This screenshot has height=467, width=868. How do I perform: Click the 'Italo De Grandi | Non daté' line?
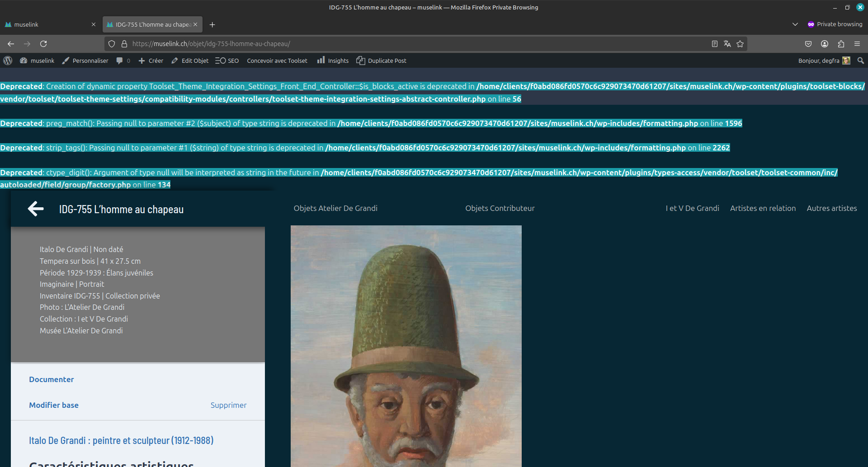pyautogui.click(x=81, y=249)
